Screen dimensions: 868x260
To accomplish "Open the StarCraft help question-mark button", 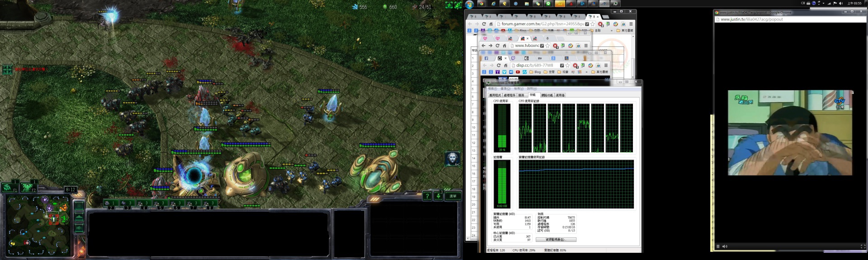I will [427, 196].
